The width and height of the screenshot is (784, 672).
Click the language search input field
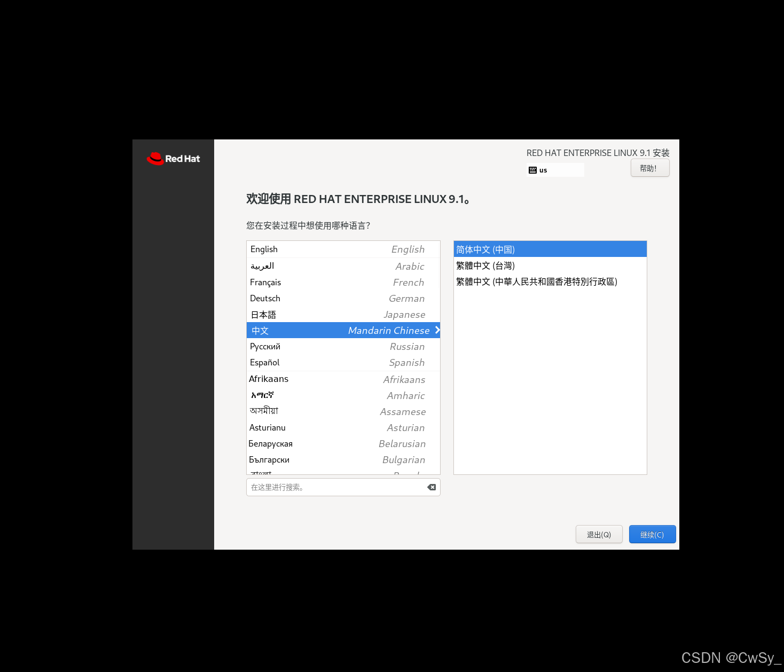[x=343, y=487]
